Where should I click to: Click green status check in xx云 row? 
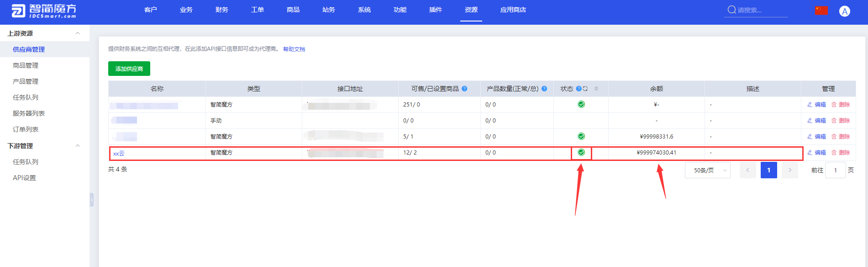coord(581,153)
